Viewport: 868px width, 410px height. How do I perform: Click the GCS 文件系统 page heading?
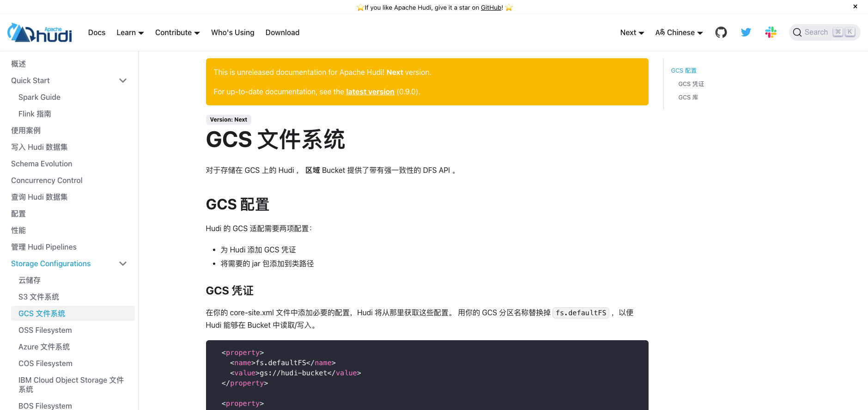click(x=275, y=140)
